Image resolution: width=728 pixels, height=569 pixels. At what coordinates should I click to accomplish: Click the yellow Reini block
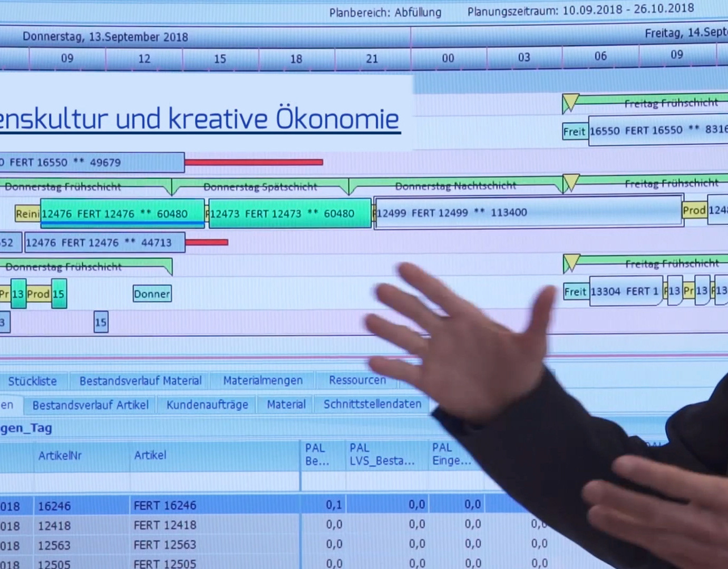(27, 213)
